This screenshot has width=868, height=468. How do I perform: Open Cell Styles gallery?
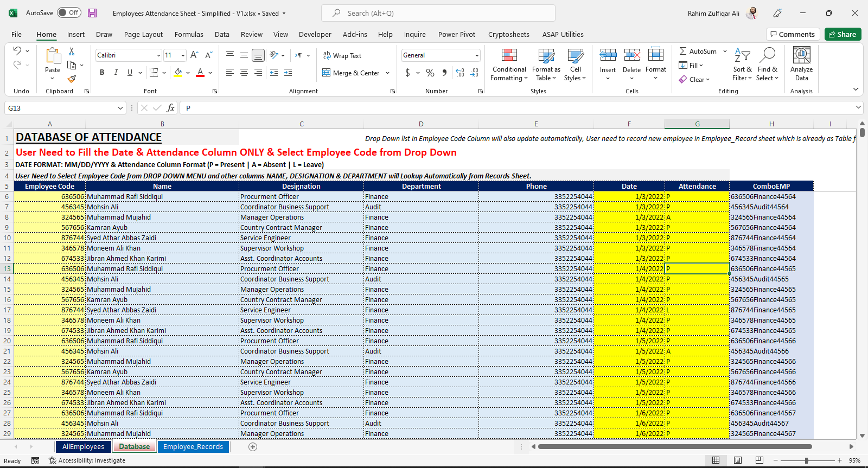[x=576, y=65]
